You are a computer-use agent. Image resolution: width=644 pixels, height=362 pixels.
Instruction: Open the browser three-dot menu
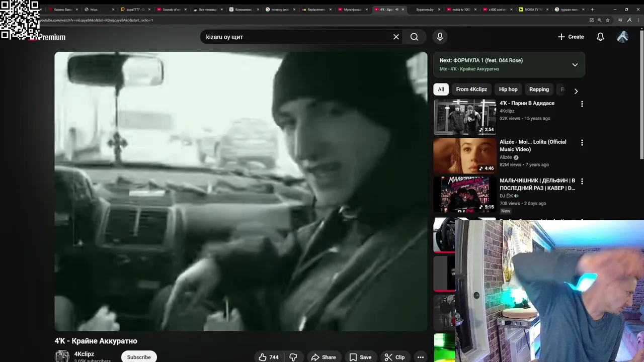coord(638,20)
